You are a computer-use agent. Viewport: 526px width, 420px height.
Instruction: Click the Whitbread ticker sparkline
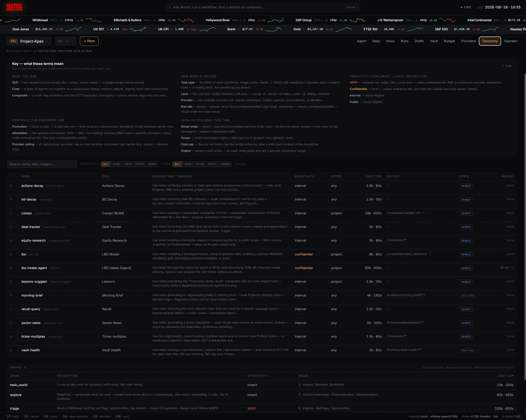coord(94,20)
